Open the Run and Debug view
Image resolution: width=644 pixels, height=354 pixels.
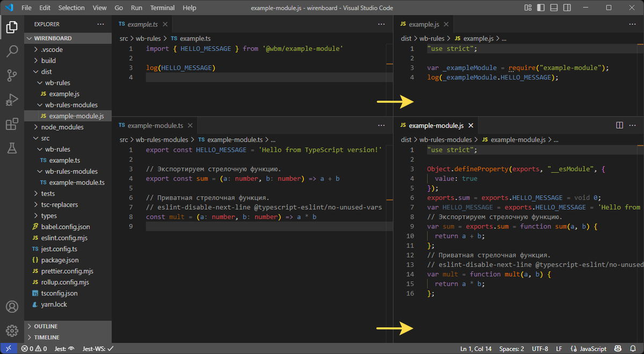click(12, 100)
